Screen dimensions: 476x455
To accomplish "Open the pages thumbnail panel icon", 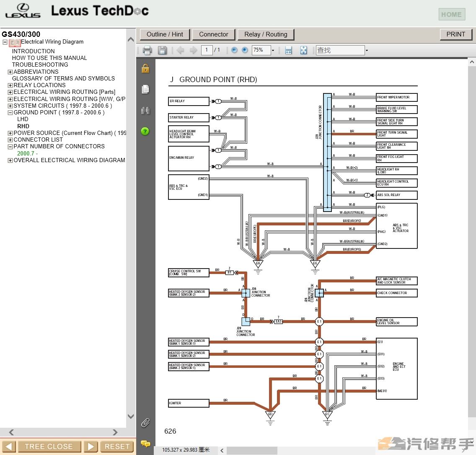I will (145, 89).
